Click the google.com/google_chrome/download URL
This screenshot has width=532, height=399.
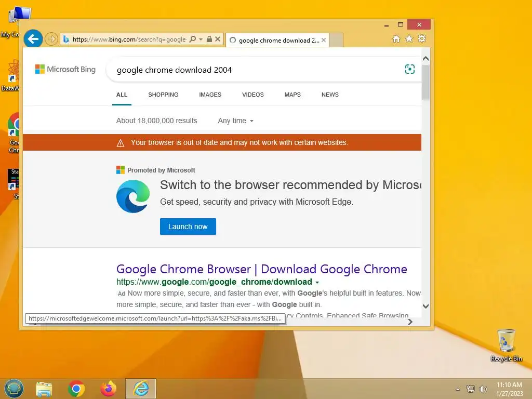(214, 282)
